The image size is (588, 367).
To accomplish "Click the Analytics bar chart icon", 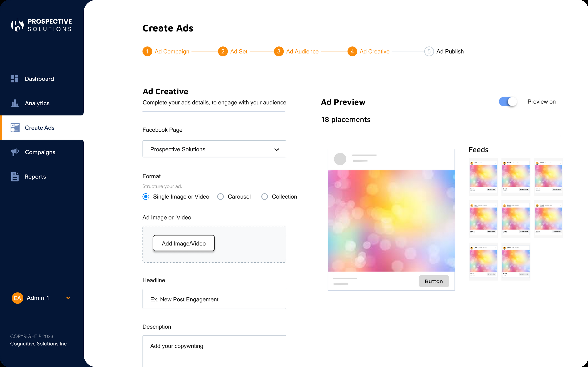I will point(15,103).
